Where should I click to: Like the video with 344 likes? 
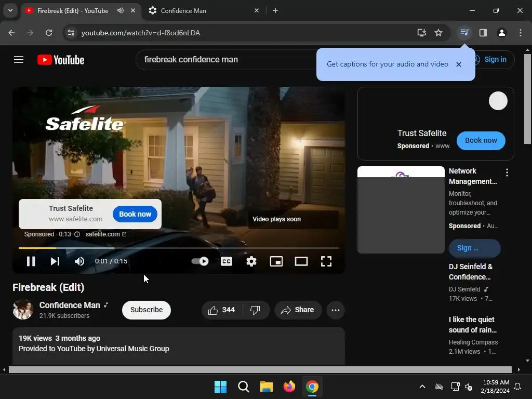click(222, 310)
